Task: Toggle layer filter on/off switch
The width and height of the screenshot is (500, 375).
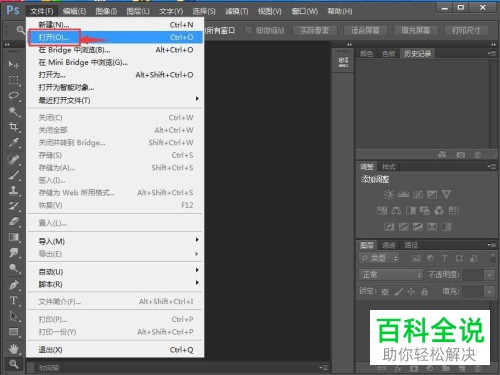Action: [493, 258]
